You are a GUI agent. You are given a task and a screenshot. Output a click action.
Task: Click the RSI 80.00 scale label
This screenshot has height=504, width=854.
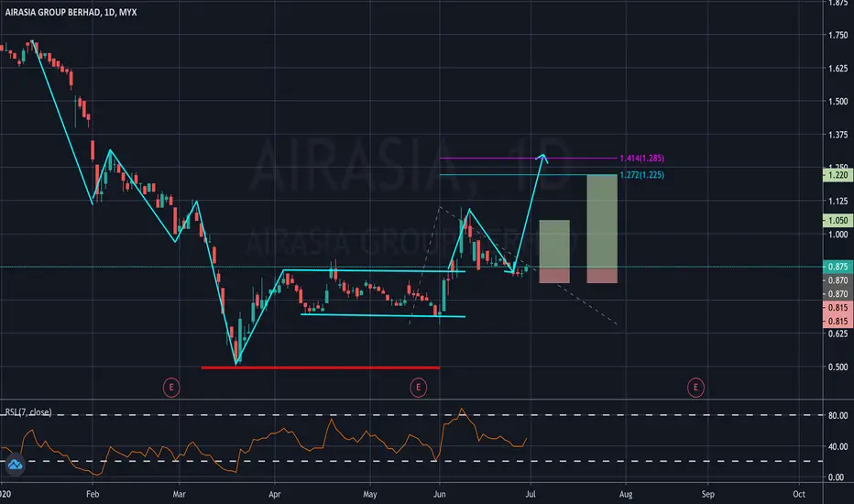coord(838,415)
